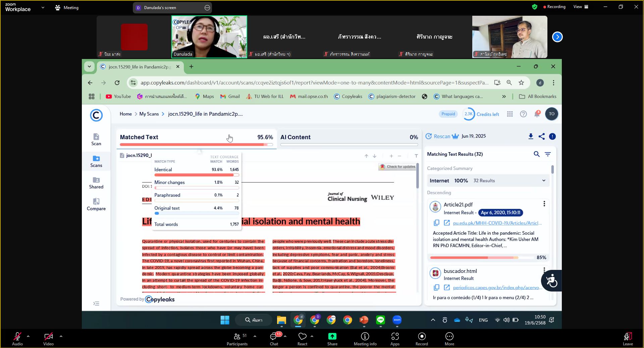Open more options for Article21.pdf result
This screenshot has width=644, height=348.
[x=544, y=204]
